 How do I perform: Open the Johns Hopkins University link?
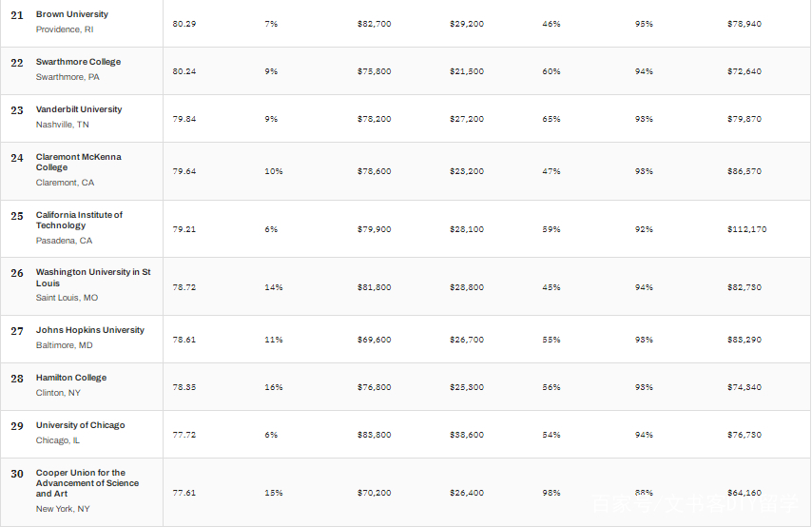point(90,330)
